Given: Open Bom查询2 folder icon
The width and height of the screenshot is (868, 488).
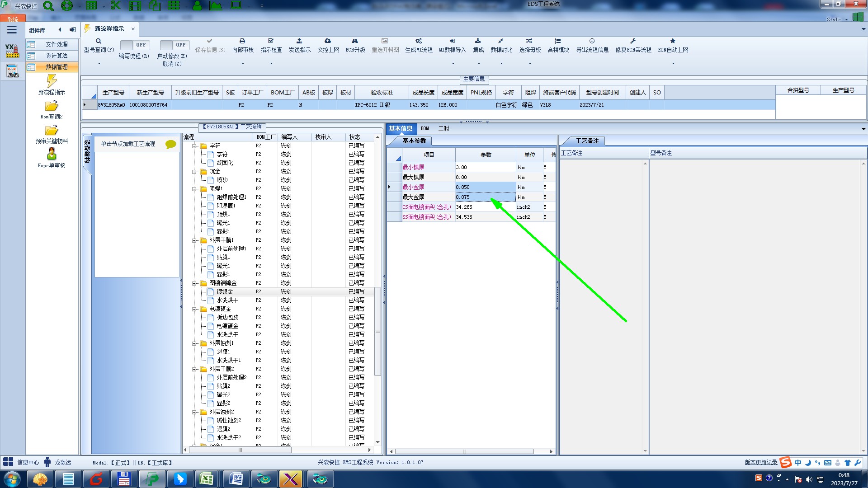Looking at the screenshot, I should (x=52, y=106).
